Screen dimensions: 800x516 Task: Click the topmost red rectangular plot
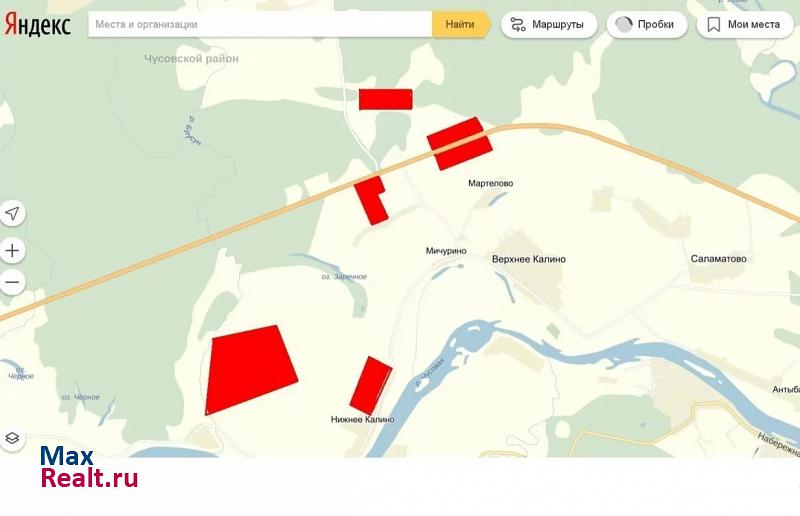(385, 99)
